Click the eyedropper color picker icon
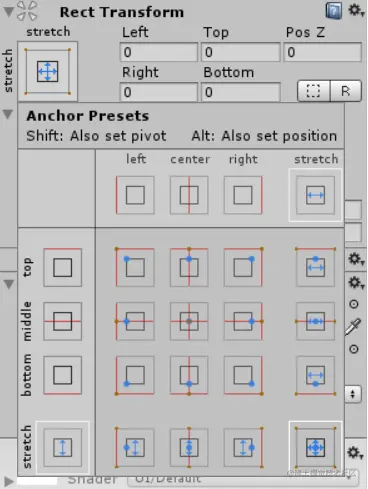 click(x=353, y=327)
